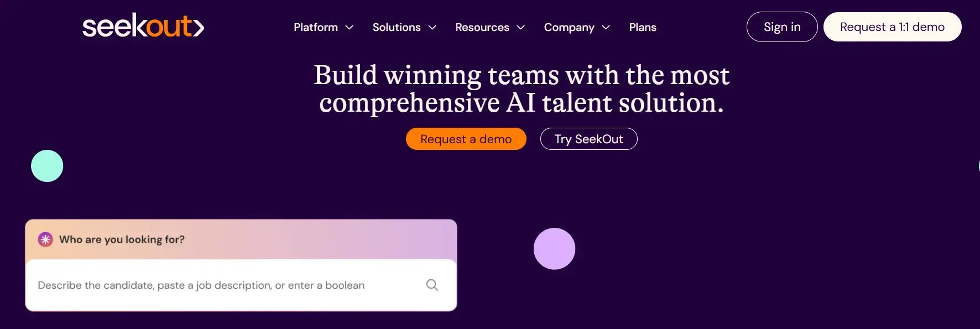Click the Try SeekOut button

[x=588, y=139]
